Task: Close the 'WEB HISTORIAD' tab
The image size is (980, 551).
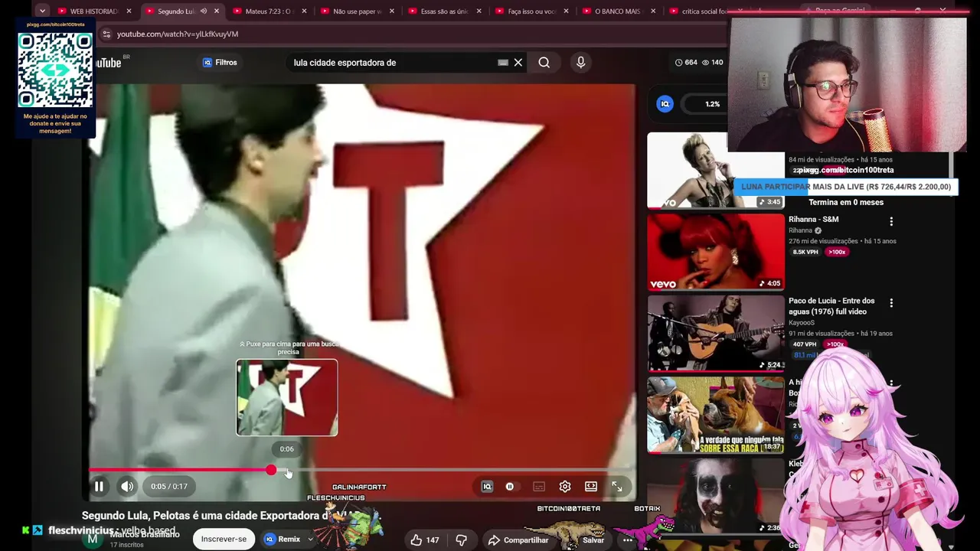Action: (129, 11)
